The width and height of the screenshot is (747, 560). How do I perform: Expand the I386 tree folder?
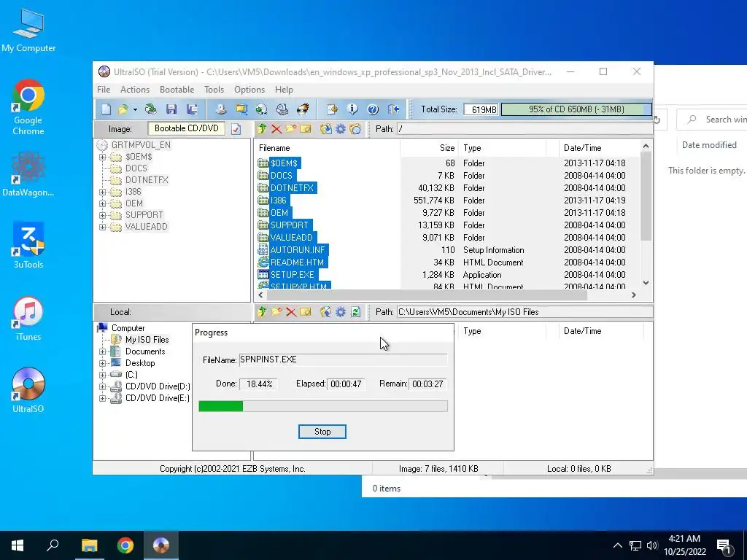(102, 192)
